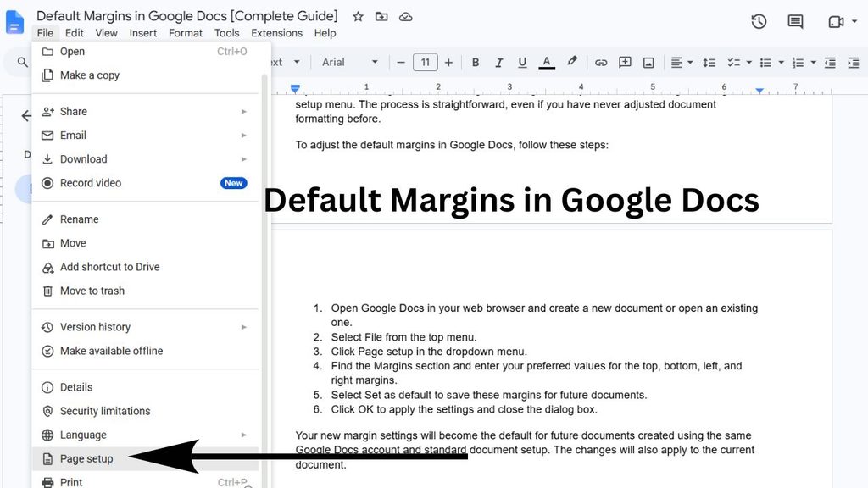Expand the Email submenu
This screenshot has height=488, width=868.
pos(145,135)
